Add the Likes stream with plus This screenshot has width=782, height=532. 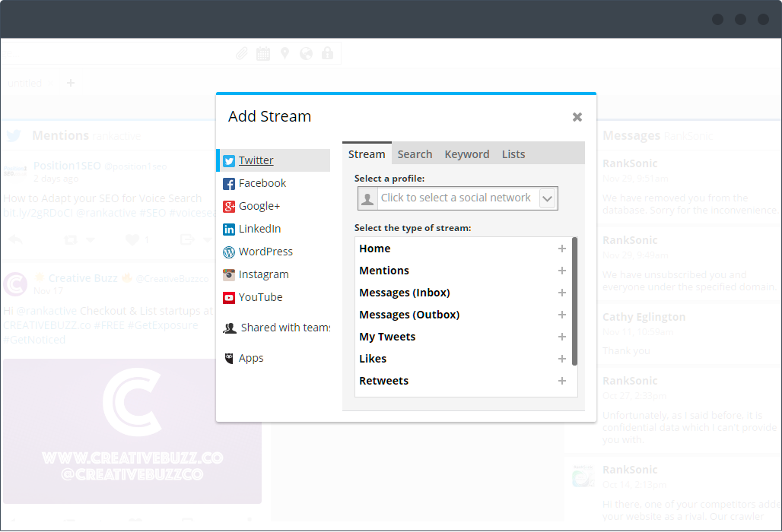click(x=562, y=359)
